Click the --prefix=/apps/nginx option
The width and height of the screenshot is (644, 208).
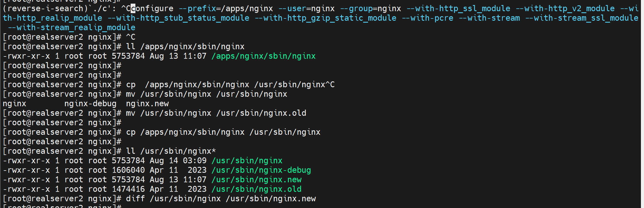(x=226, y=9)
